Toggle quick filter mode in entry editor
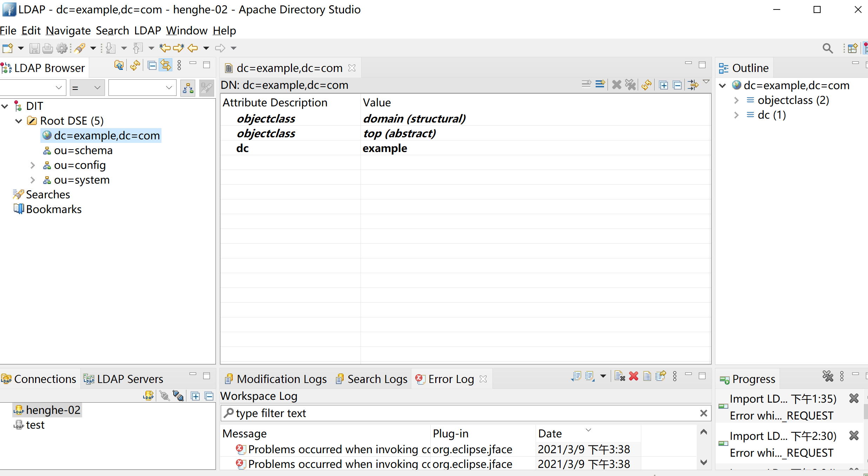868x476 pixels. pos(693,85)
